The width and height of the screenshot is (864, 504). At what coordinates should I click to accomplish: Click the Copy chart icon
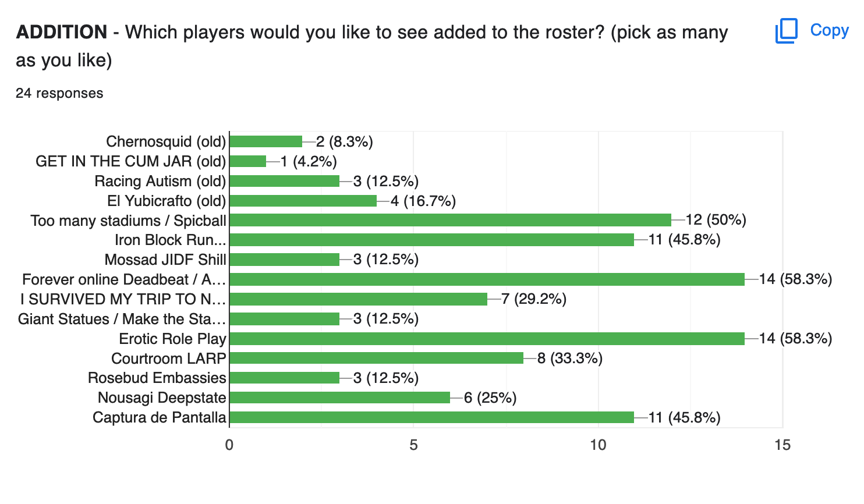point(787,31)
